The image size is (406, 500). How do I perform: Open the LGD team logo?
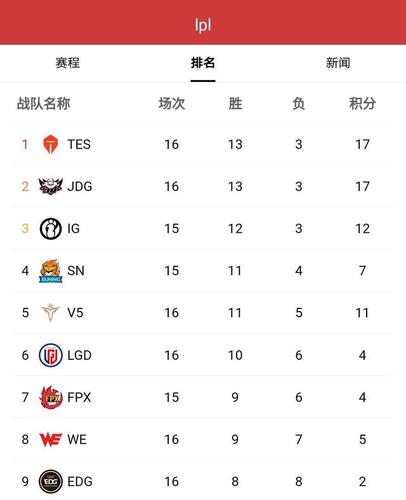tap(51, 355)
